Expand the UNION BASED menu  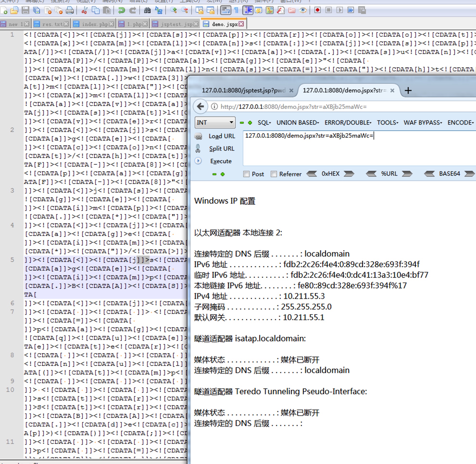pos(298,122)
